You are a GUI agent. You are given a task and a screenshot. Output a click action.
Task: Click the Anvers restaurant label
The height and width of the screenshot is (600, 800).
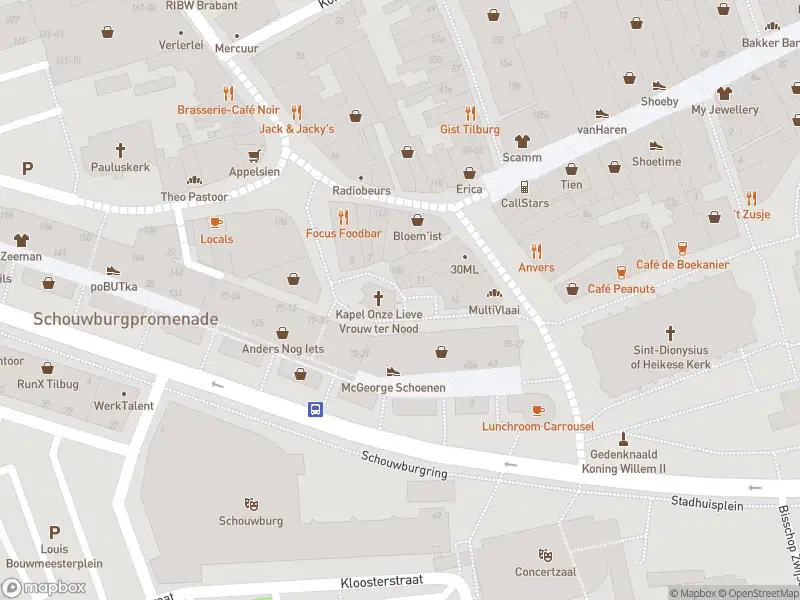click(x=536, y=267)
